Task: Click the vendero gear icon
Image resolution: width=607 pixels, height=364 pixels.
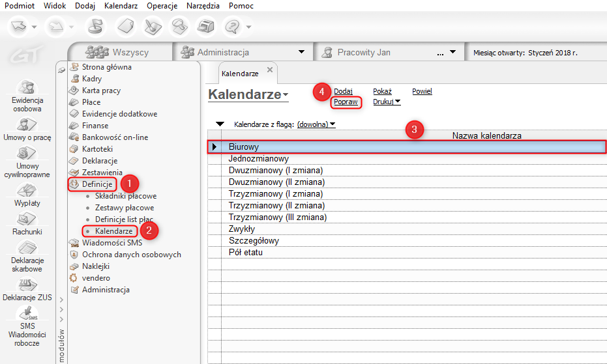Action: [73, 278]
